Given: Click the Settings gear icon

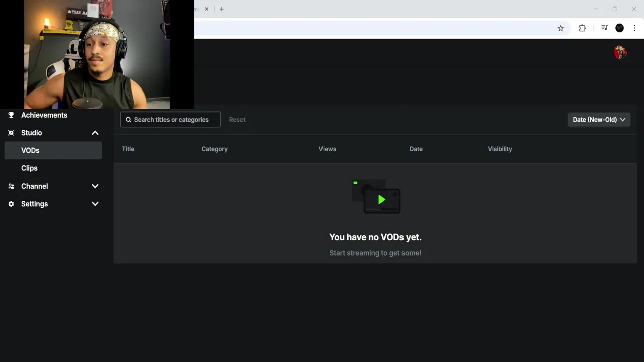Looking at the screenshot, I should tap(11, 204).
